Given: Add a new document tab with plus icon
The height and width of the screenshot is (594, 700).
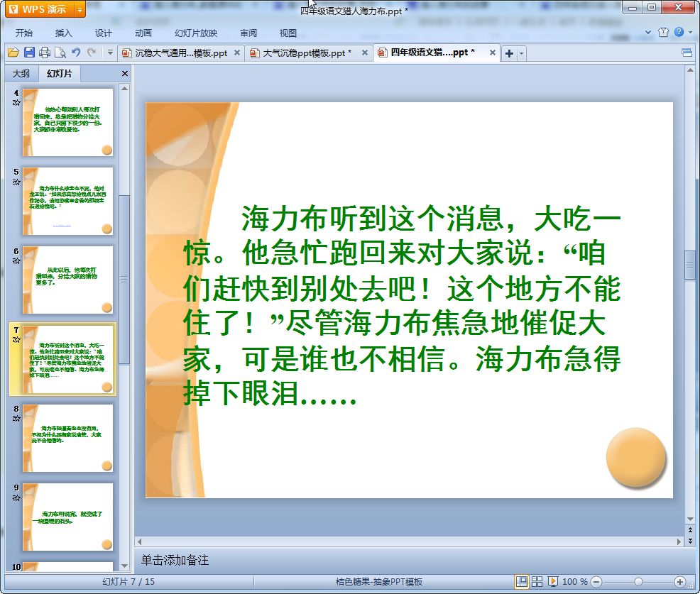Looking at the screenshot, I should (x=509, y=53).
